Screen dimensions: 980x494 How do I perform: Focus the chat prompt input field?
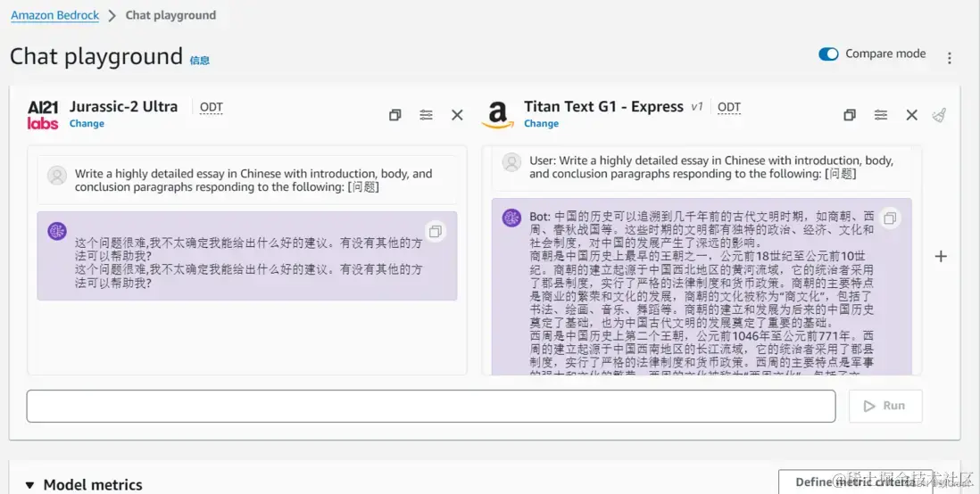[430, 406]
